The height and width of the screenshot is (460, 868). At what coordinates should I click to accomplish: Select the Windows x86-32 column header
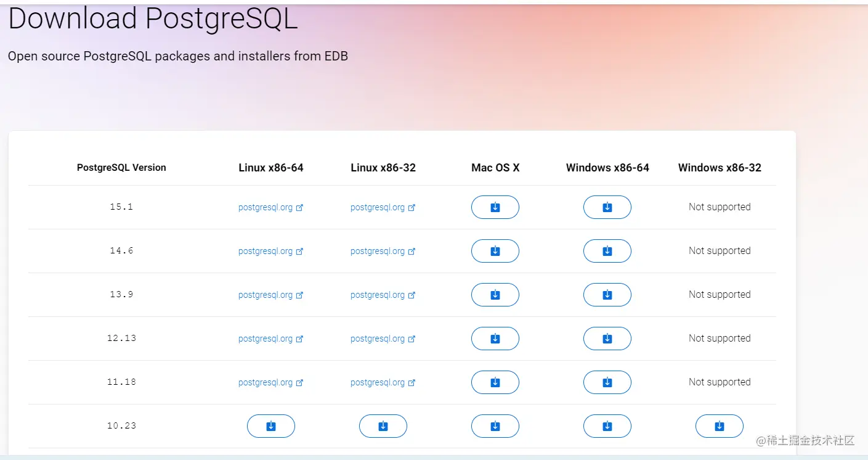720,168
